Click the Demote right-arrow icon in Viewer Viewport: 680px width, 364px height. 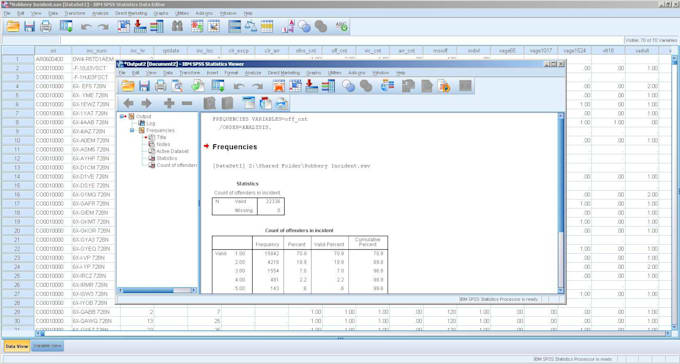pos(146,103)
